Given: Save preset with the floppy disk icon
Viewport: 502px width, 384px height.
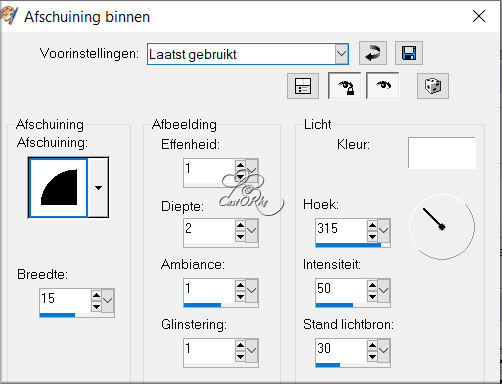Looking at the screenshot, I should pos(409,53).
